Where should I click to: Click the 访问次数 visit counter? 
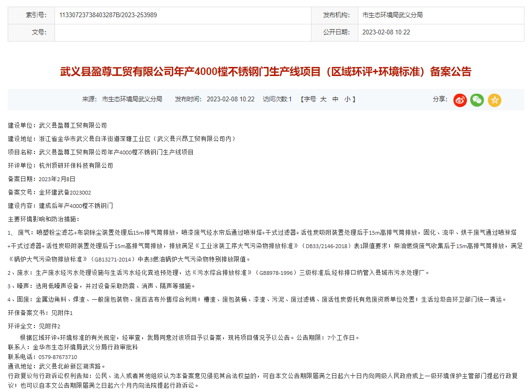point(277,99)
